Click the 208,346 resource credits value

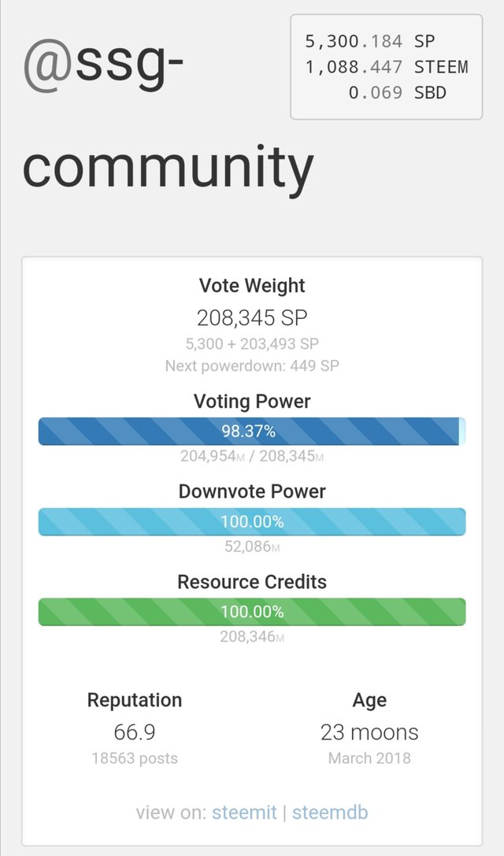click(252, 636)
